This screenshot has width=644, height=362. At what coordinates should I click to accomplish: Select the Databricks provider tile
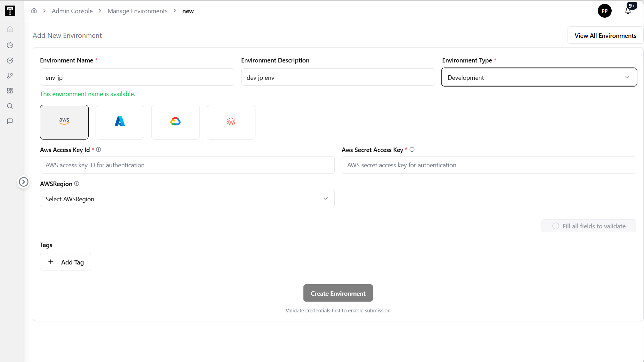[x=231, y=122]
